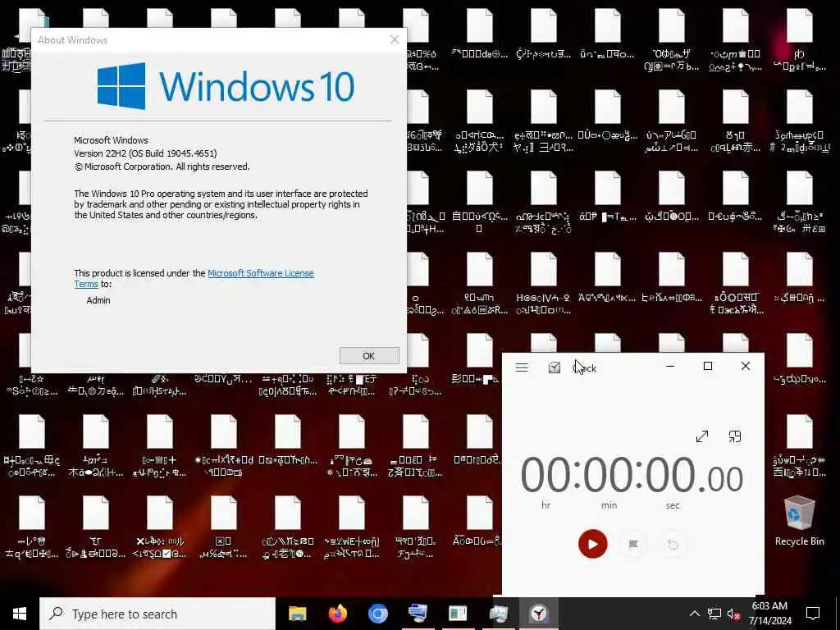
Task: Open File Explorer from the taskbar
Action: [x=297, y=614]
